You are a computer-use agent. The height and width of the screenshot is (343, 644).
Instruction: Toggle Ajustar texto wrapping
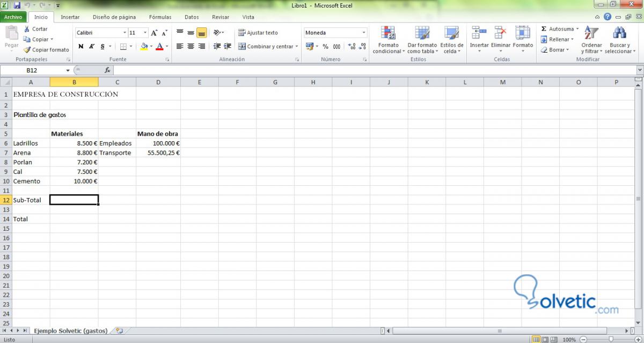258,33
